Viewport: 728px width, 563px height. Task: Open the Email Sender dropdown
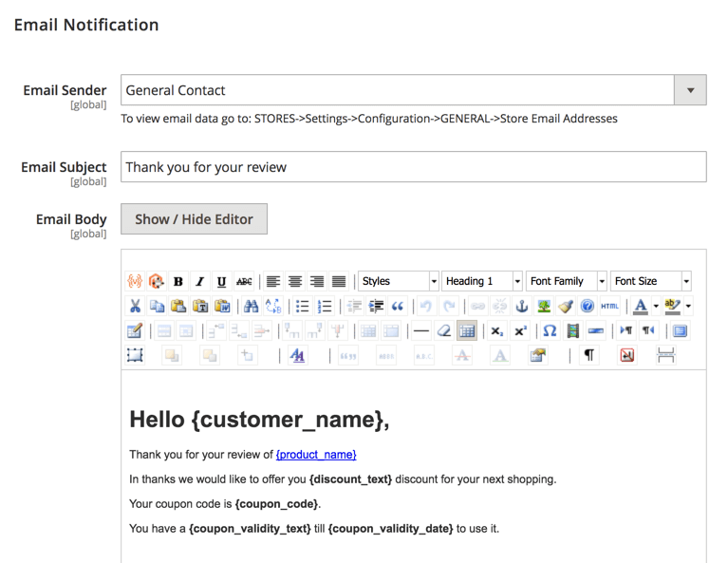pyautogui.click(x=690, y=91)
